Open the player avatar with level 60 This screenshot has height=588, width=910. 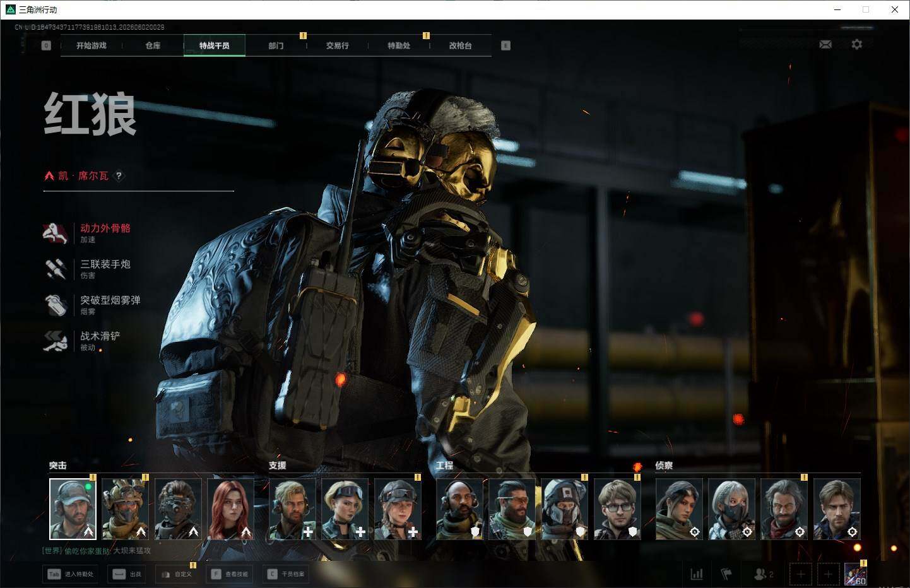(856, 574)
